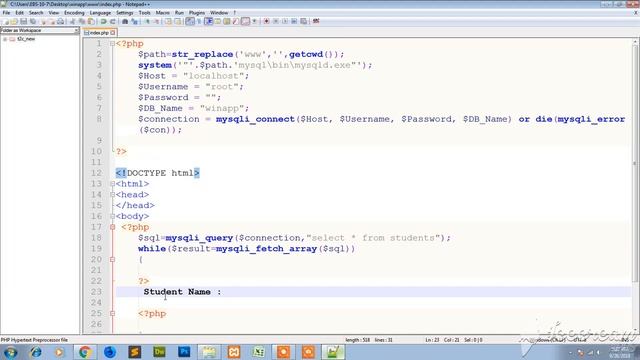Open XAMPP from the taskbar
Image resolution: width=640 pixels, height=360 pixels.
tap(233, 352)
